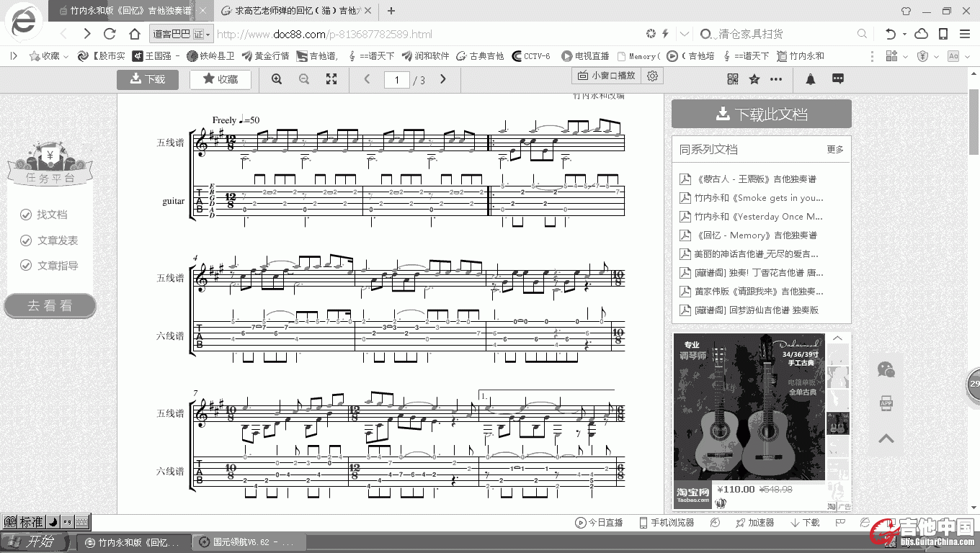
Task: Reload the page with refresh icon
Action: (x=110, y=34)
